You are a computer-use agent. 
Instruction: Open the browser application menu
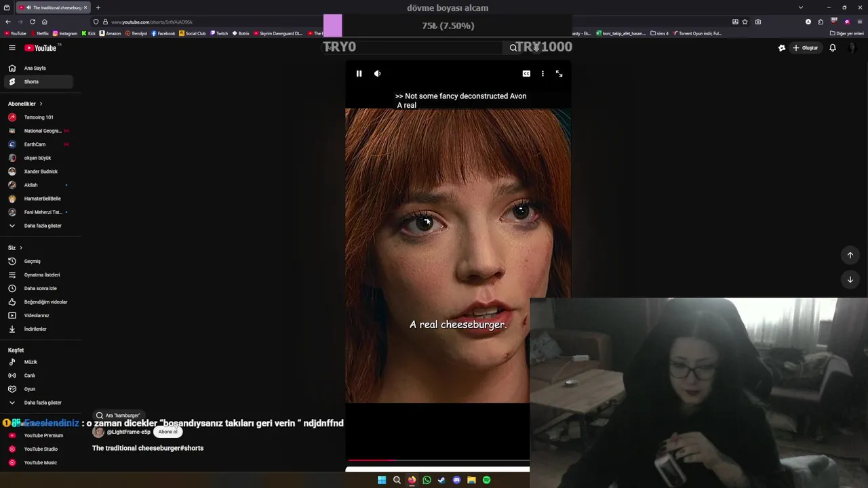(860, 22)
